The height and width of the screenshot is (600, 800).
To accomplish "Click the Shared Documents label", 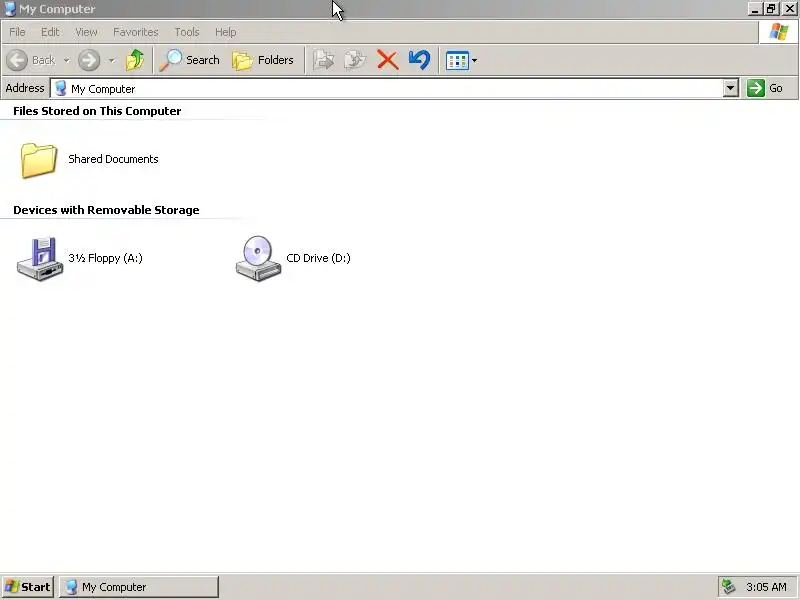I will [113, 159].
